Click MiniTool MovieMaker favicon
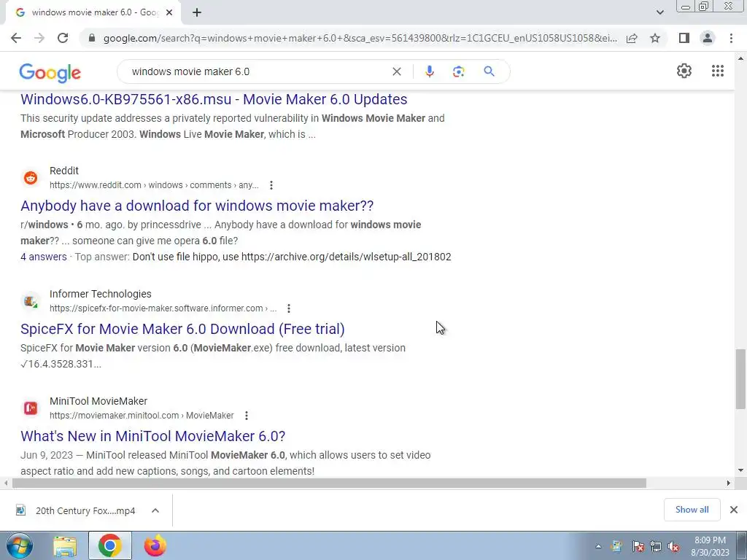This screenshot has width=747, height=560. pyautogui.click(x=31, y=408)
